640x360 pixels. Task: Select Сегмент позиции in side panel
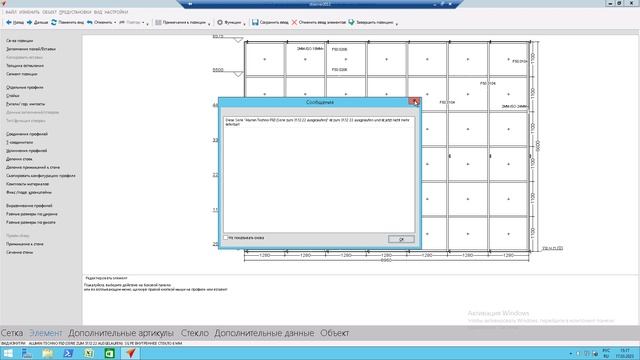coord(22,74)
